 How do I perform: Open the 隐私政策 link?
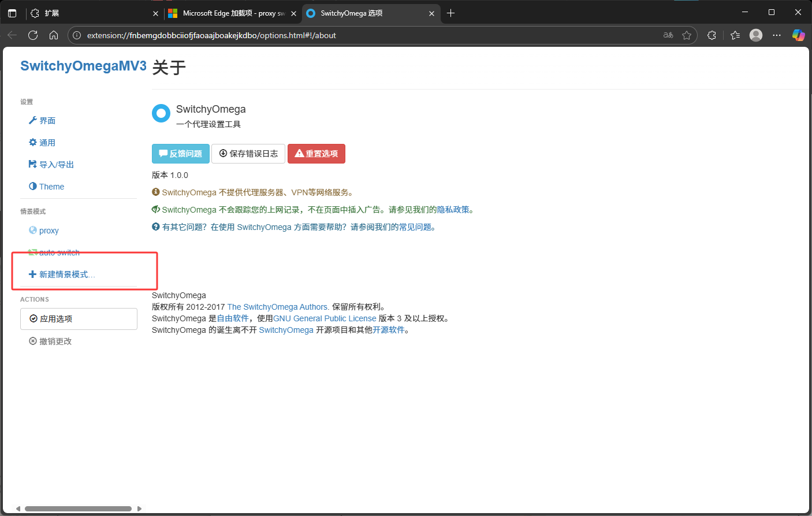[453, 210]
